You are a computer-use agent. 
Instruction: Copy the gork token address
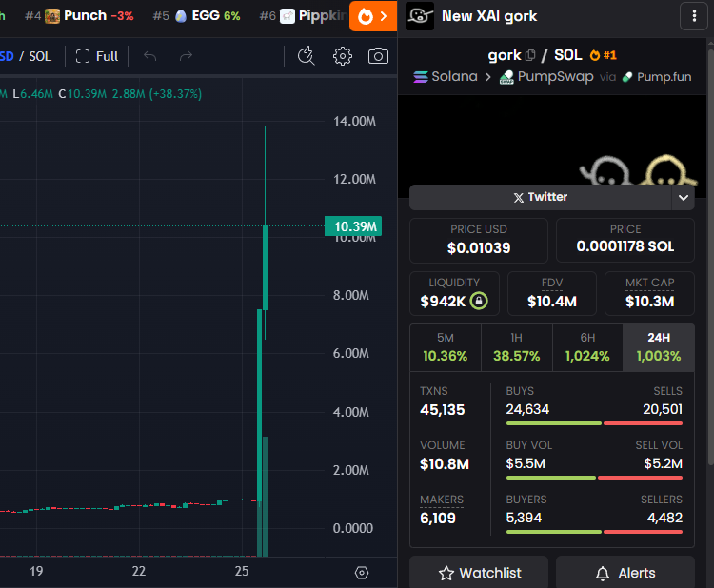tap(530, 55)
